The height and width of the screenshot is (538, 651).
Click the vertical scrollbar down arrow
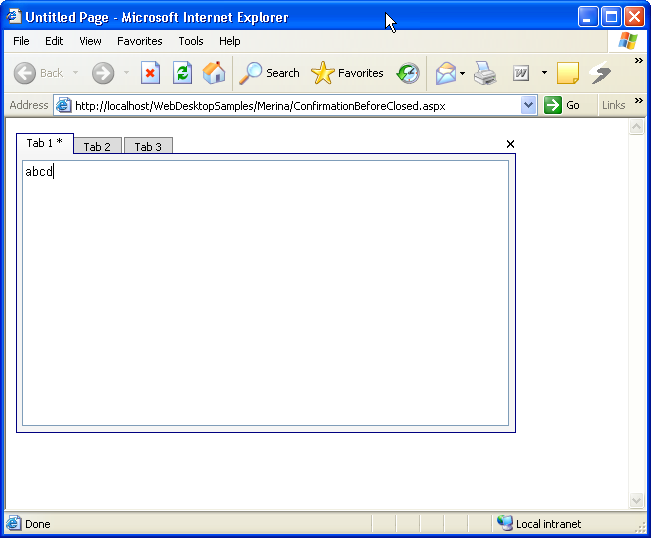pos(637,500)
